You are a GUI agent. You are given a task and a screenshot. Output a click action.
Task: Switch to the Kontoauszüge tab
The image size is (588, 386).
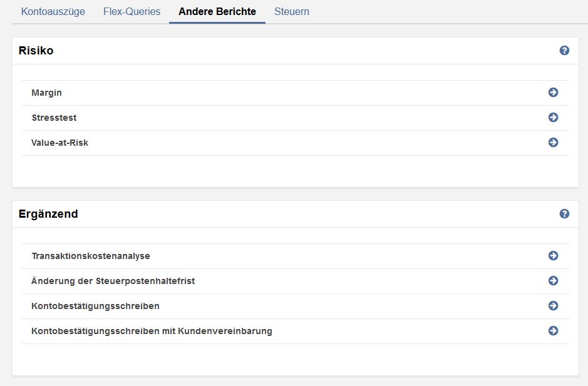[x=53, y=12]
